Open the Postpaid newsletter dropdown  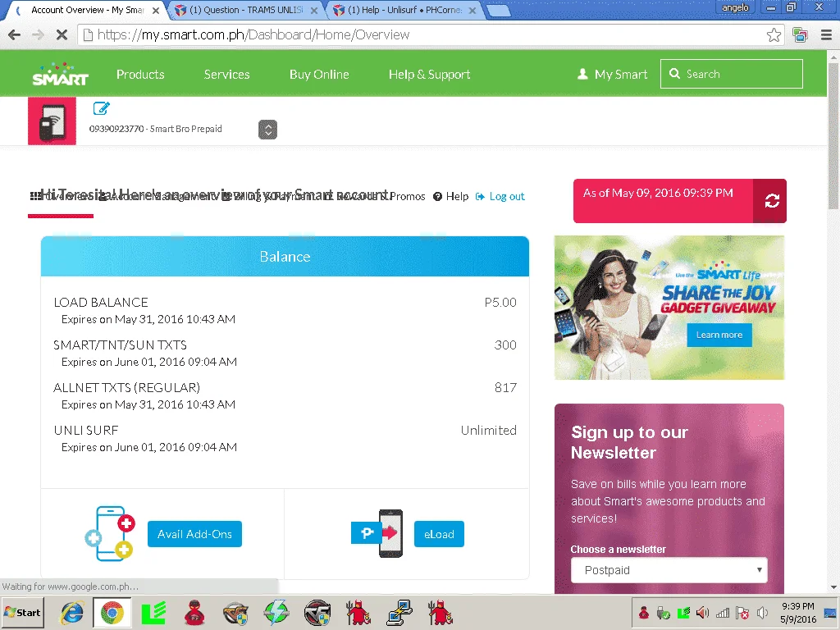coord(669,570)
